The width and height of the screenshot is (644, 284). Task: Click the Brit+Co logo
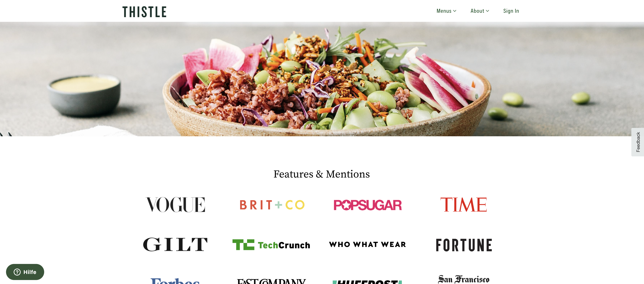click(272, 205)
